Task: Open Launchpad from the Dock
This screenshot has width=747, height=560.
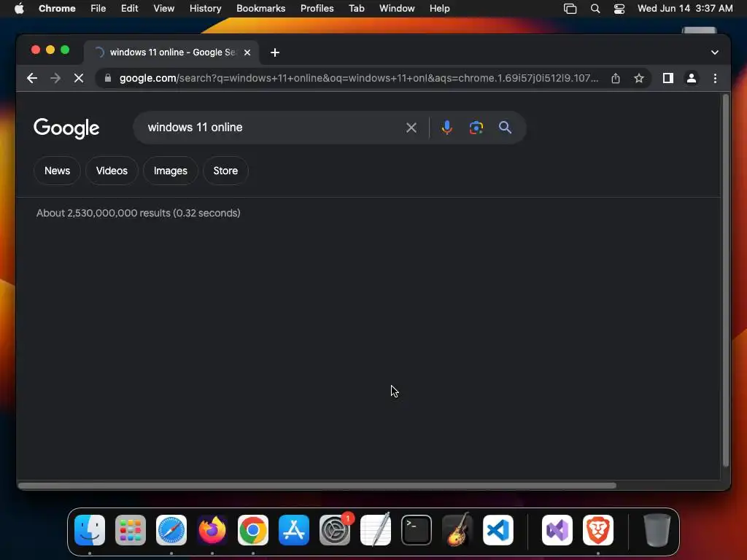Action: click(x=131, y=530)
